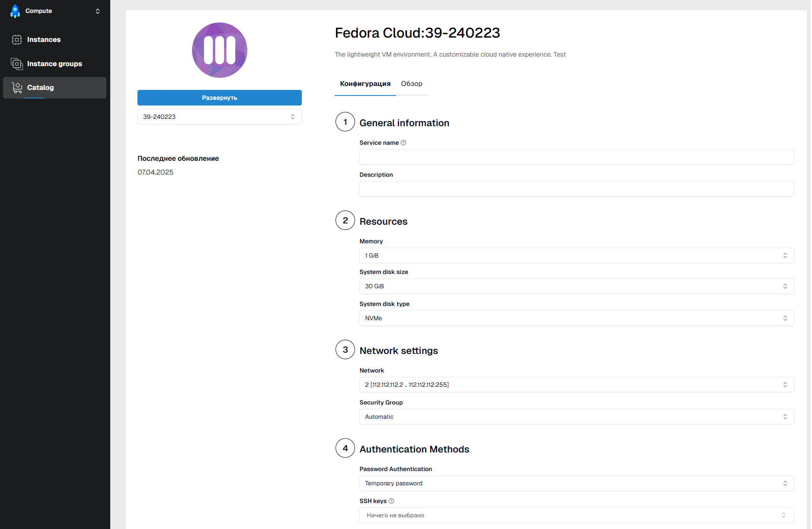Image resolution: width=812 pixels, height=529 pixels.
Task: Click the Service name help icon
Action: 403,143
